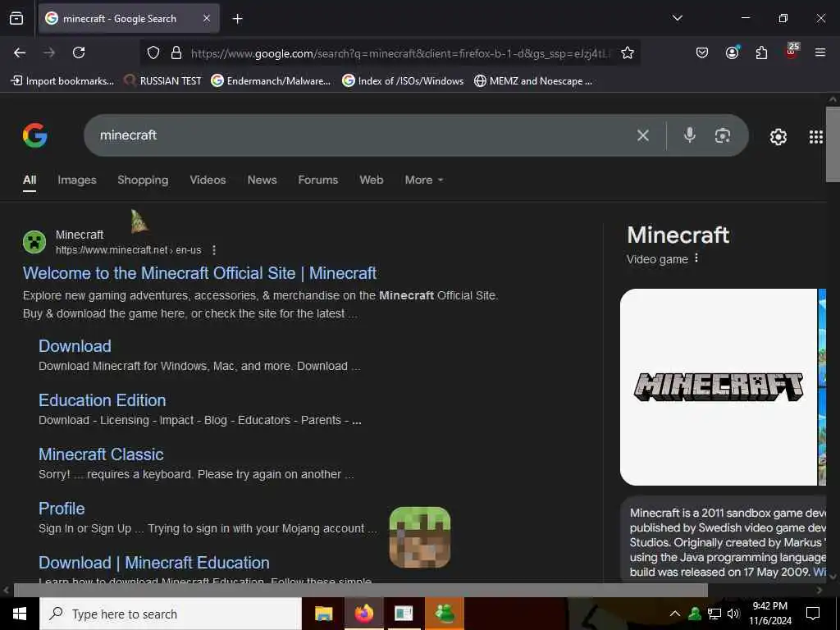Screen dimensions: 840x630
Task: Open the Profile sitelink
Action: pyautogui.click(x=62, y=509)
